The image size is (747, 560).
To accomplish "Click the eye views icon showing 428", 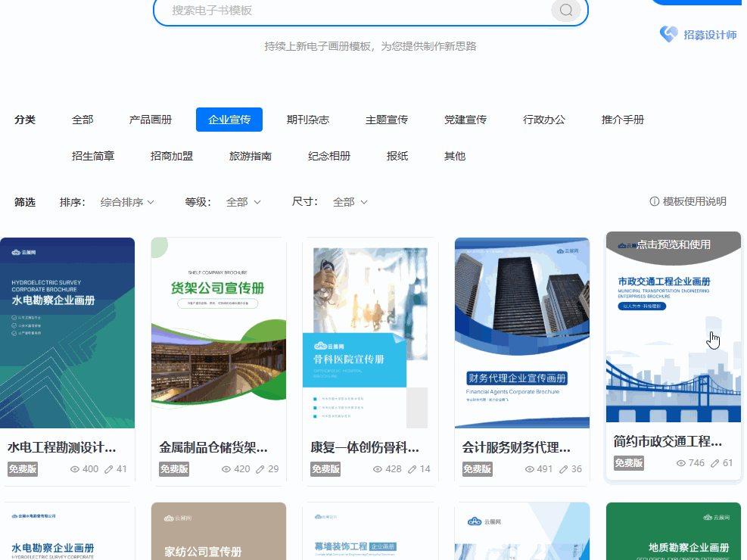I will point(378,469).
